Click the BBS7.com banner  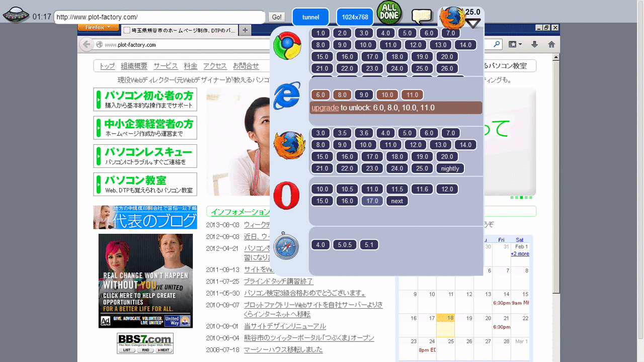[145, 343]
